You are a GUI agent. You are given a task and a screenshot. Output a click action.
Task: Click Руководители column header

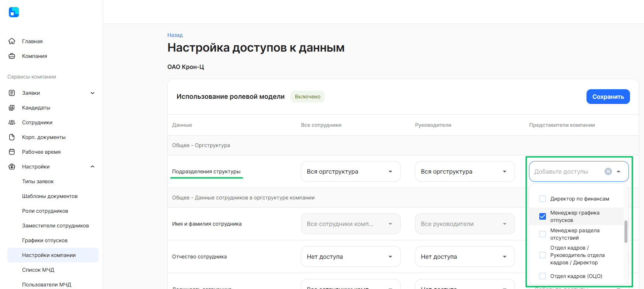click(x=433, y=125)
